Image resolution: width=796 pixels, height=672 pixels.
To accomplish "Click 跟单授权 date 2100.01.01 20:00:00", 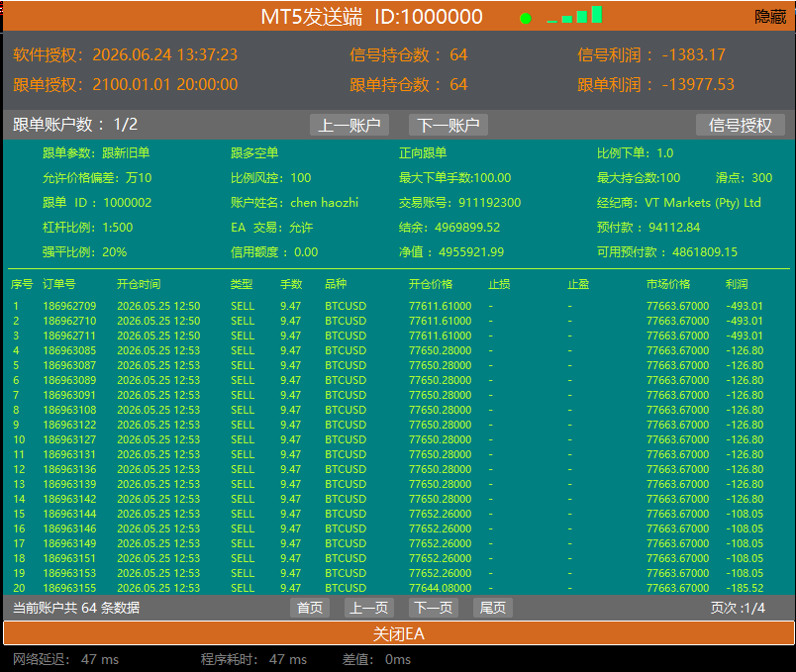I will coord(165,84).
